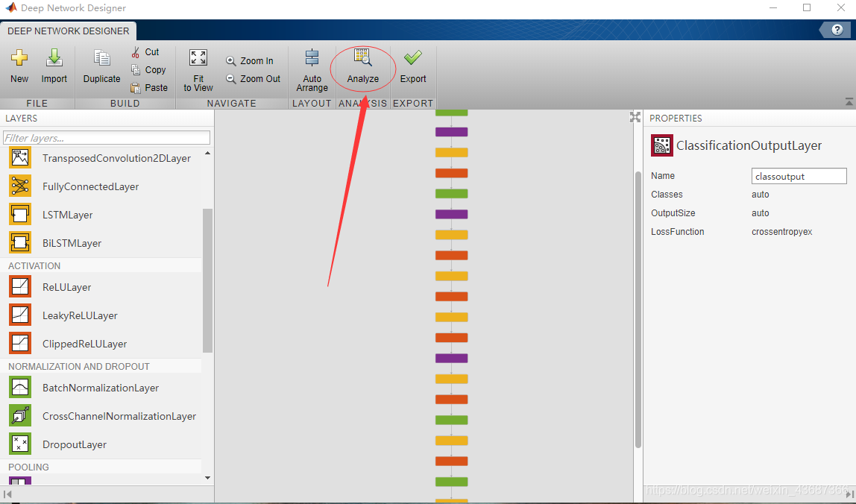Zoom Out of the canvas

tap(254, 78)
